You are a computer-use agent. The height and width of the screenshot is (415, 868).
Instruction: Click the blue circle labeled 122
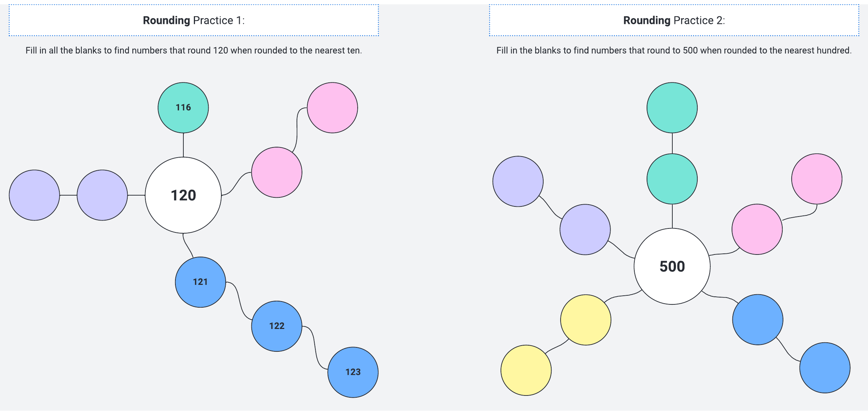[x=277, y=326]
